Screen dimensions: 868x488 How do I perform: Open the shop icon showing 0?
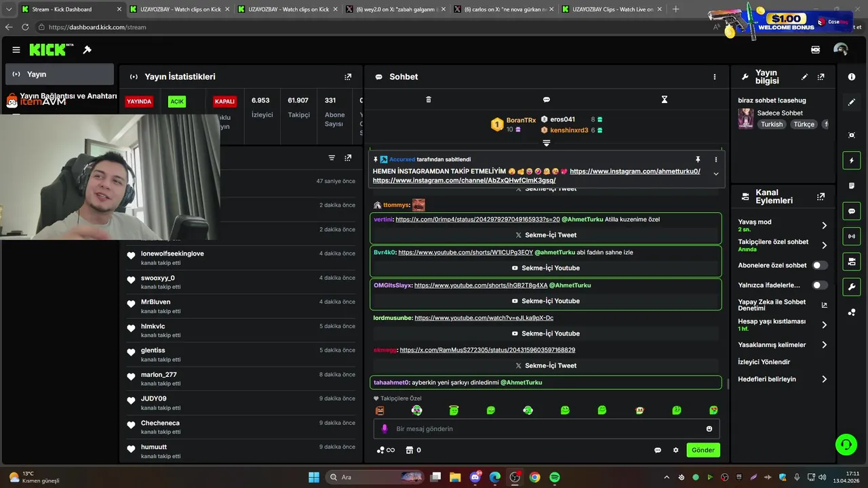413,450
